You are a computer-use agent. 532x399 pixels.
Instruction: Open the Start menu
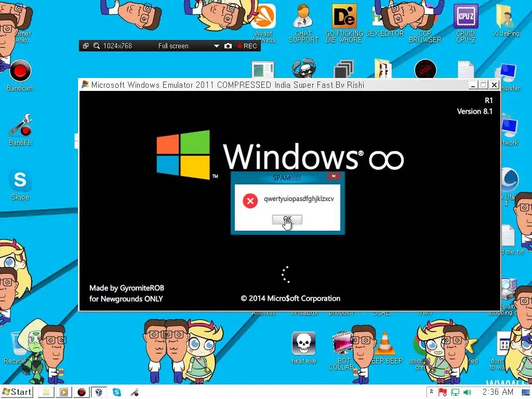pyautogui.click(x=17, y=392)
